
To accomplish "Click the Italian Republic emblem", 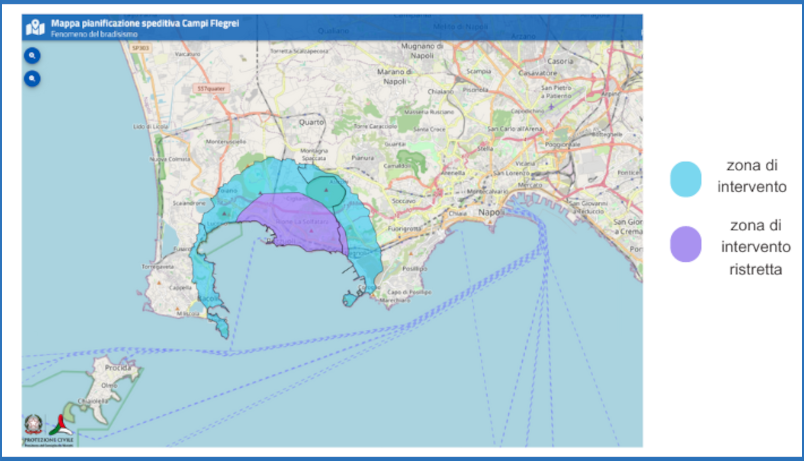I will click(x=35, y=423).
